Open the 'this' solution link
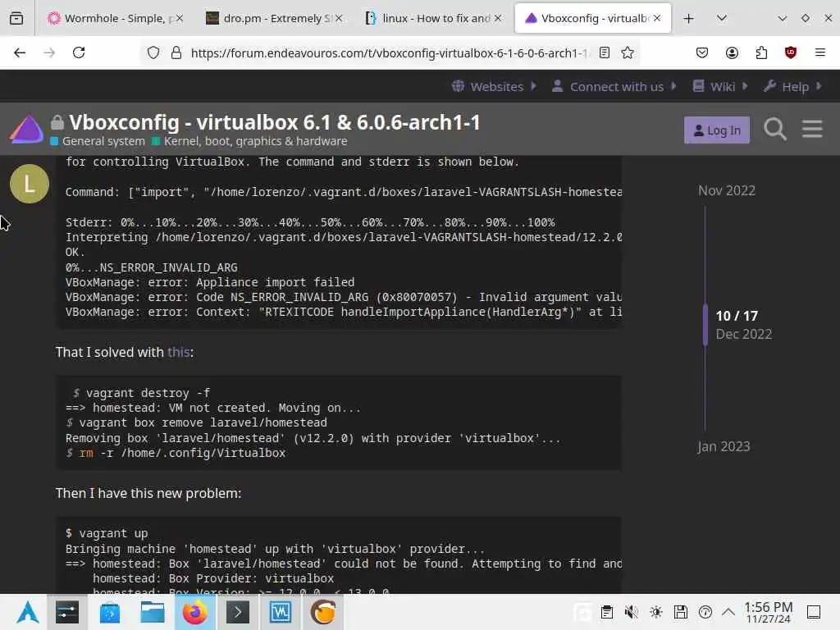840x630 pixels. tap(178, 352)
